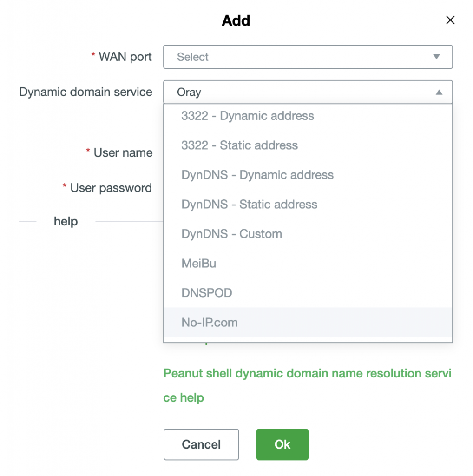Choose 3322 - Static address option

click(x=308, y=145)
